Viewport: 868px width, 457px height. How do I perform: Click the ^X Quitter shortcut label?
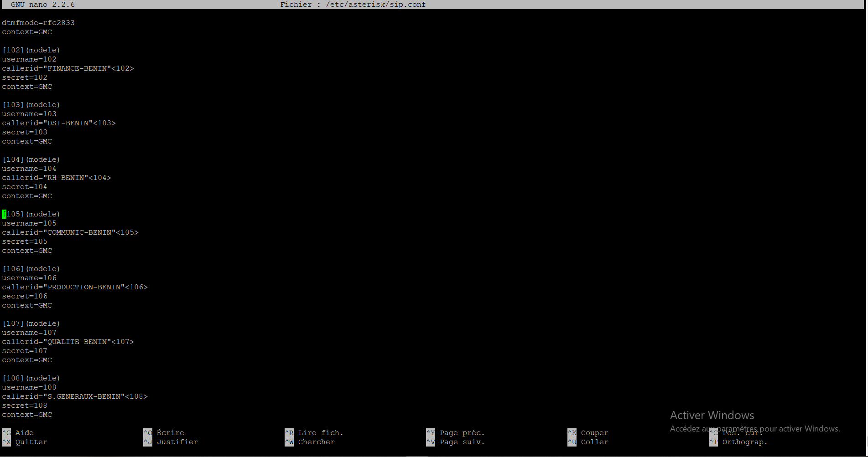click(x=25, y=442)
